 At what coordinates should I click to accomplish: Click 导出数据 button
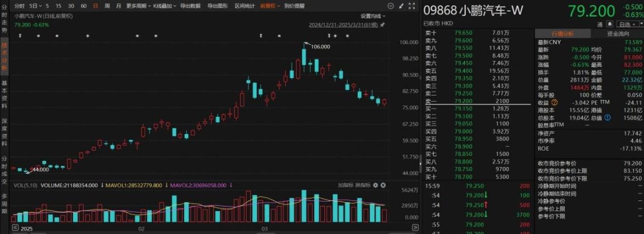(190, 6)
